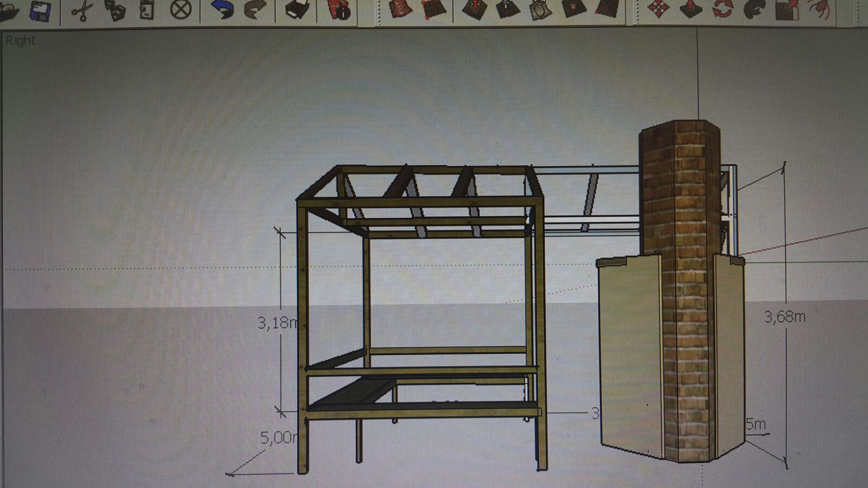
Task: Select the Cut scissors icon
Action: pyautogui.click(x=82, y=11)
